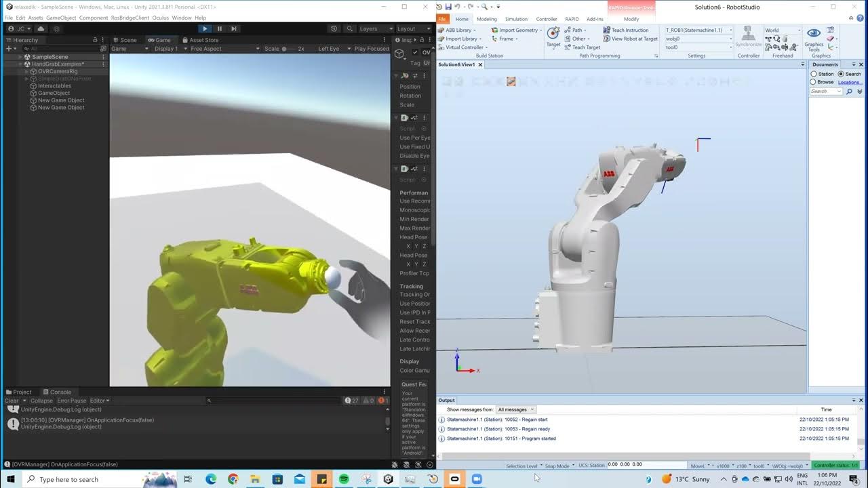The height and width of the screenshot is (488, 868).
Task: Click Windows Start button
Action: coord(12,479)
